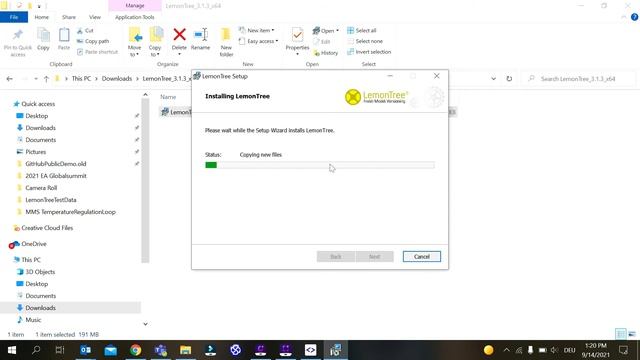Open Music under This PC
Image resolution: width=640 pixels, height=360 pixels.
coord(33,320)
